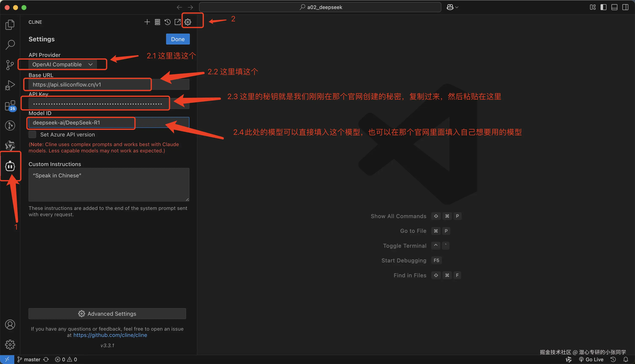Screen dimensions: 635x364
Task: Toggle the bottom panel layout icon
Action: click(x=614, y=7)
